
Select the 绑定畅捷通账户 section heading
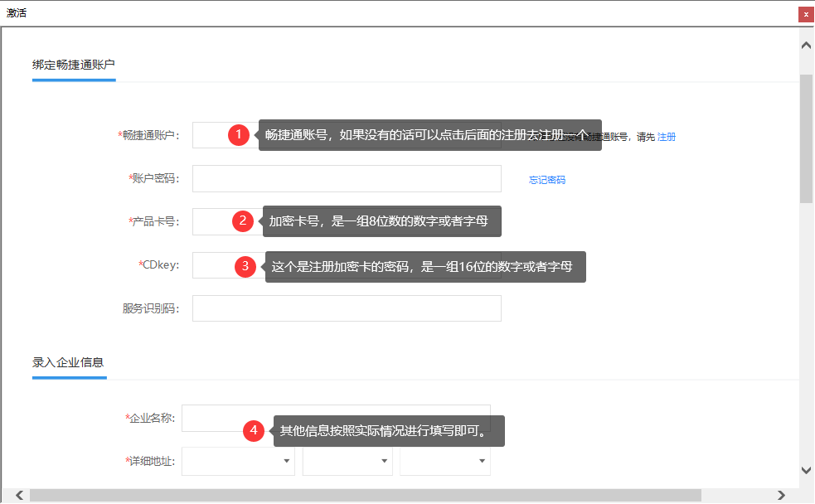pos(74,65)
